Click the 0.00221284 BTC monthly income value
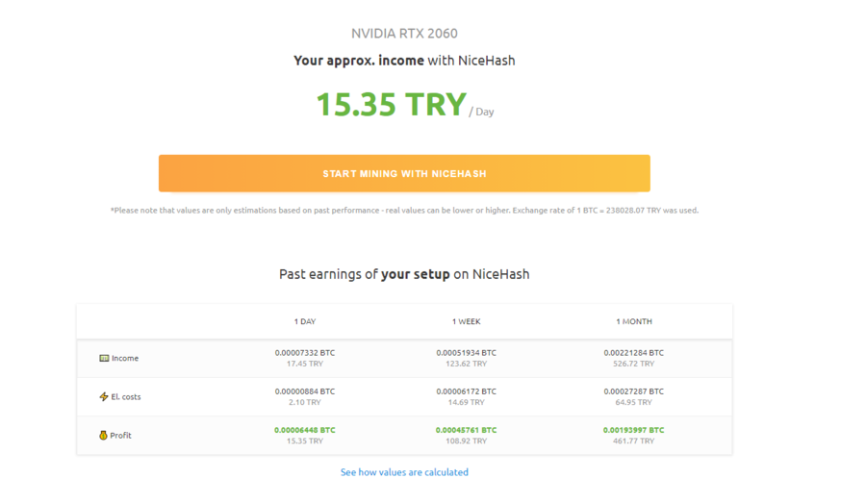 click(634, 353)
